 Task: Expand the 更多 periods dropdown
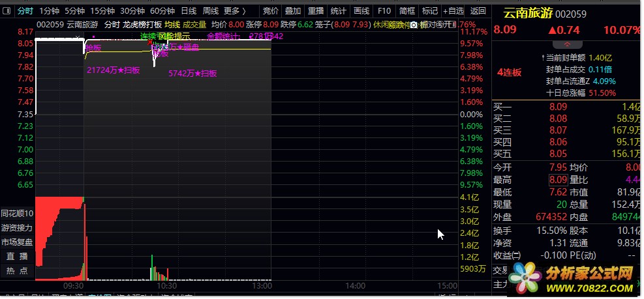(x=236, y=11)
